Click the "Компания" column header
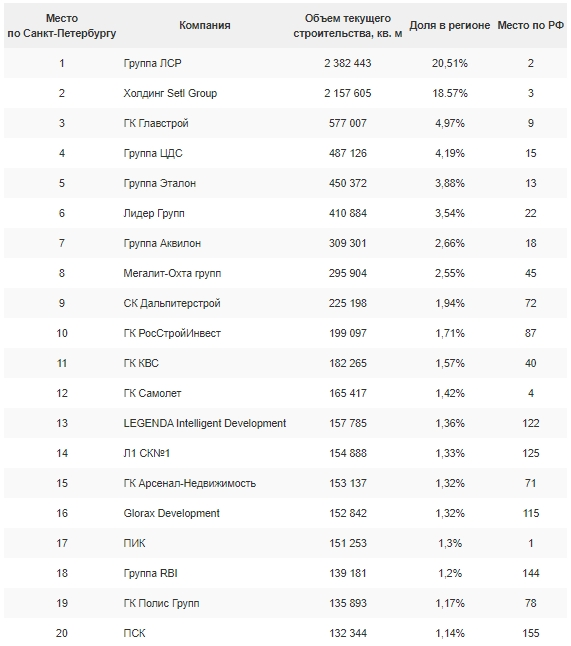 pos(205,26)
